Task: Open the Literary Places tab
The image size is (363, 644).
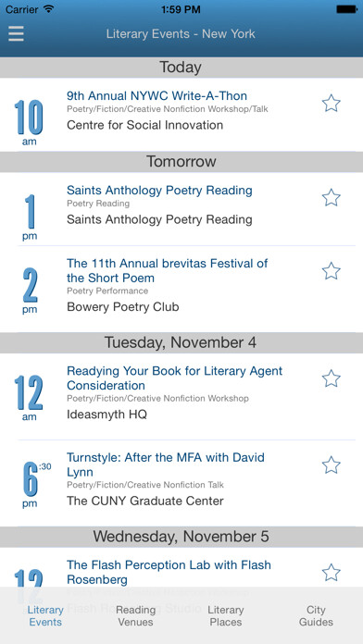Action: coord(226,615)
